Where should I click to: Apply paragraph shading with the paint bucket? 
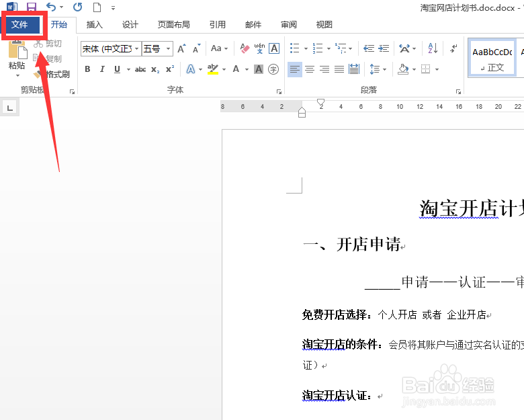point(403,69)
